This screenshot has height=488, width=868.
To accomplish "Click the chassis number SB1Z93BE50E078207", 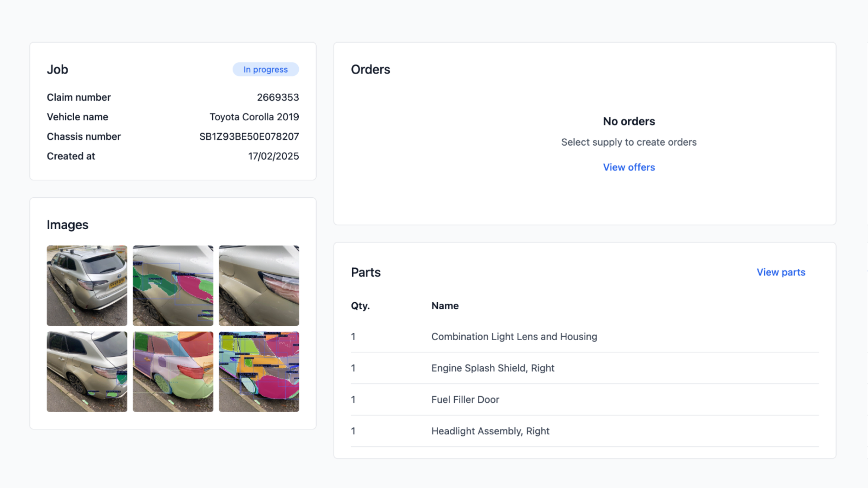I will (x=249, y=136).
